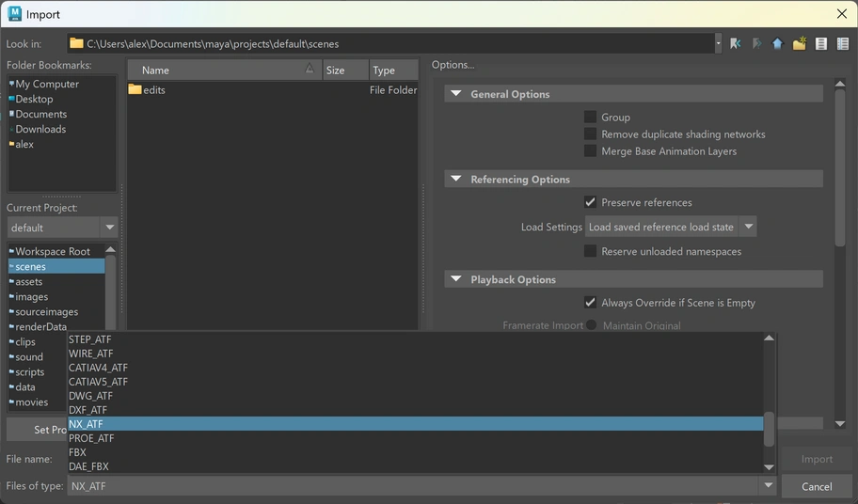The image size is (858, 504).
Task: Collapse General Options section
Action: (x=455, y=93)
